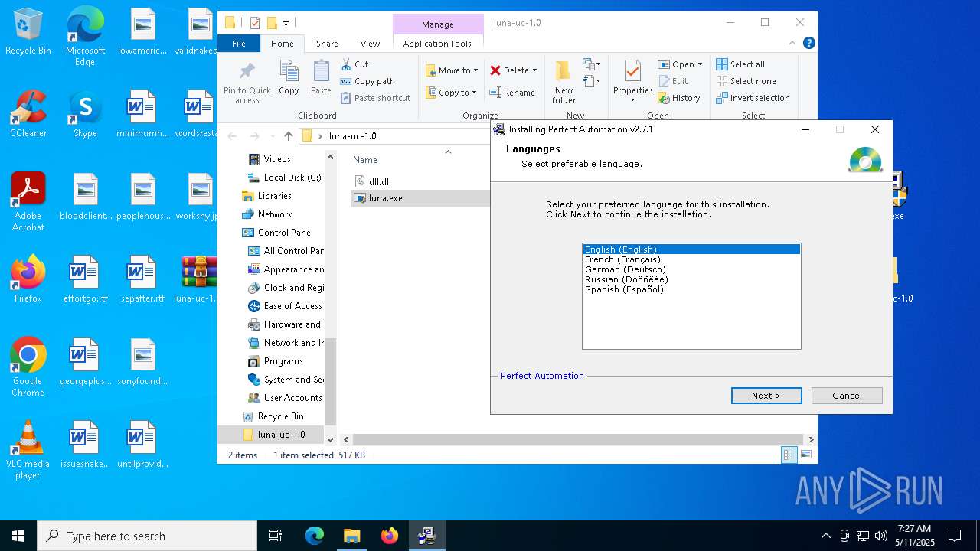Click the Properties checkmark icon
Screen dimensions: 980x551
[x=632, y=72]
